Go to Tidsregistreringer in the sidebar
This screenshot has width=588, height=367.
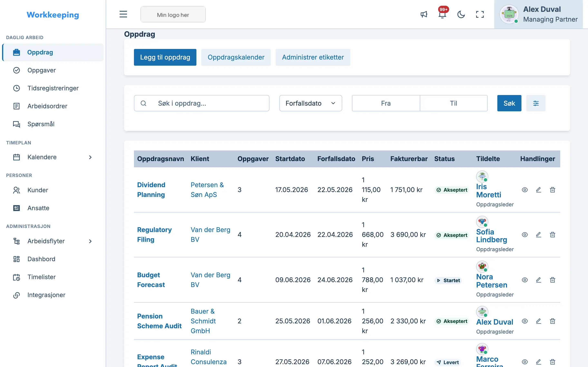[53, 88]
